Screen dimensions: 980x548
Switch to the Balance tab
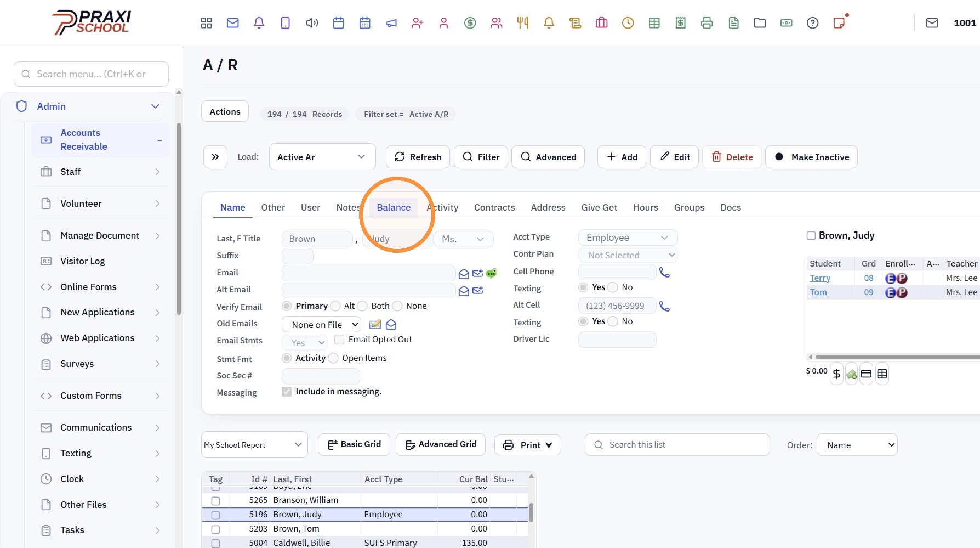tap(394, 207)
